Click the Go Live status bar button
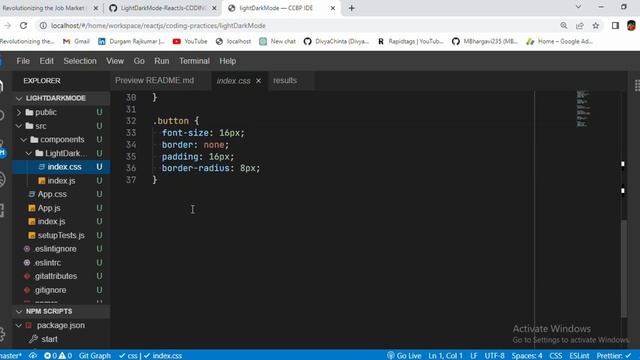This screenshot has width=640, height=360. 404,356
